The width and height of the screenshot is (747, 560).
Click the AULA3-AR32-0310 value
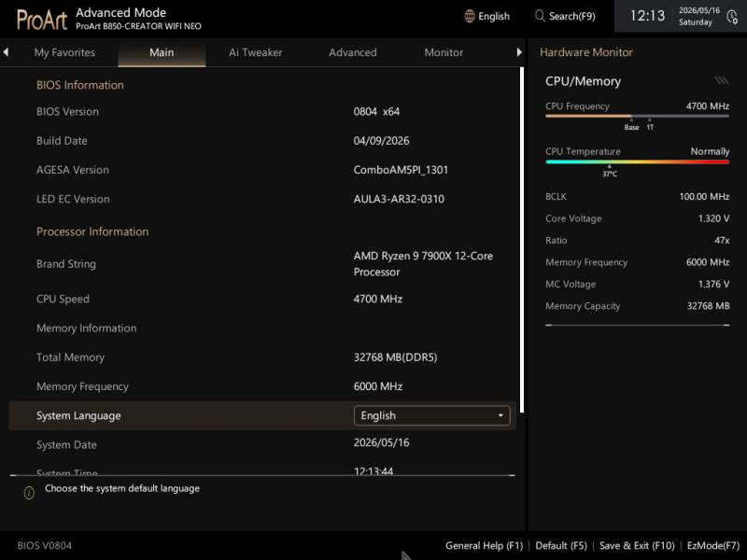[399, 199]
